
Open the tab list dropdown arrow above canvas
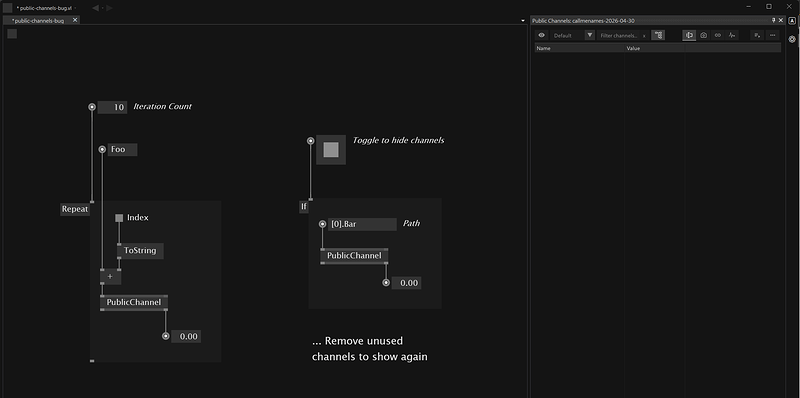(522, 21)
